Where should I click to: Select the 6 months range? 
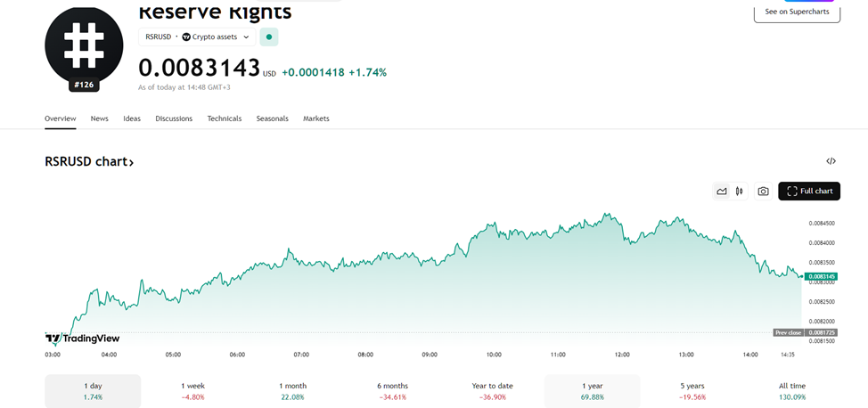click(x=392, y=391)
